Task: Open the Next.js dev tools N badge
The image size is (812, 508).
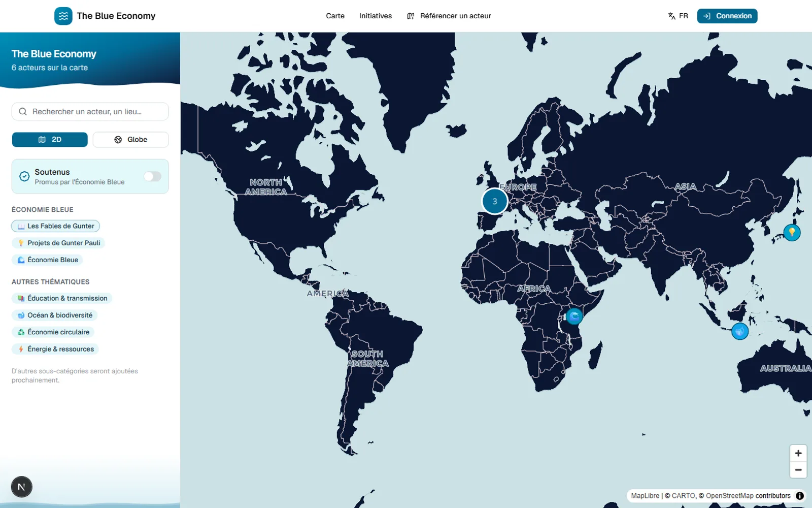Action: click(21, 487)
